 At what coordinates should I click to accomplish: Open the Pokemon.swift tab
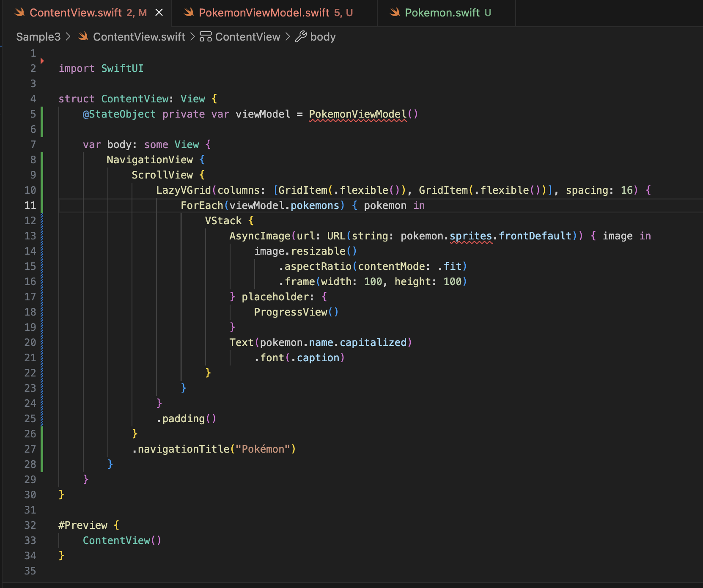pyautogui.click(x=446, y=13)
